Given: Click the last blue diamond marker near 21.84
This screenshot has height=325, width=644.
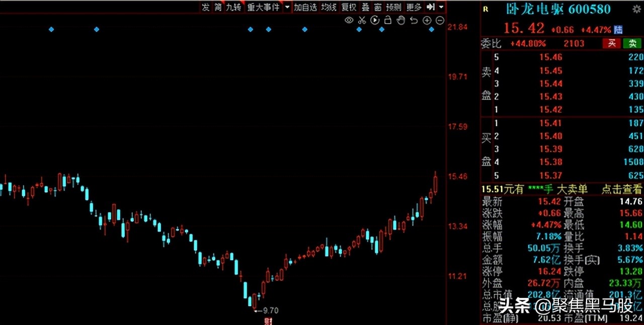Looking at the screenshot, I should pos(432,30).
